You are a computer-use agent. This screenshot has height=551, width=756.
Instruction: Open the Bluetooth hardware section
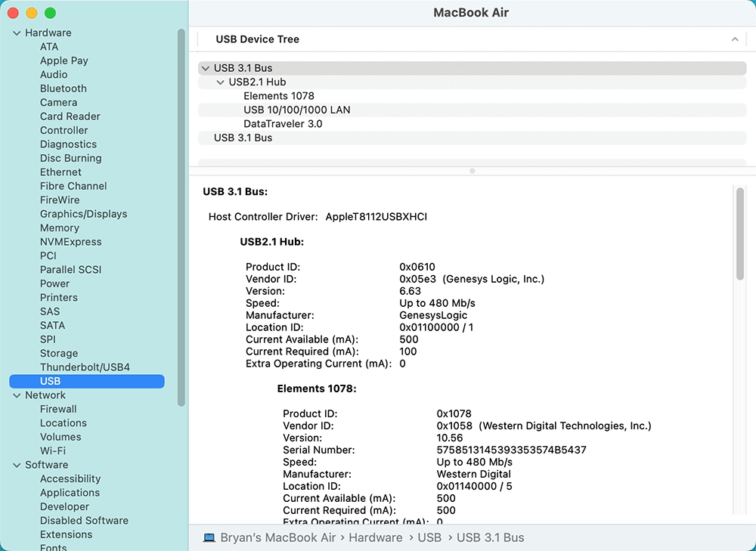tap(63, 88)
